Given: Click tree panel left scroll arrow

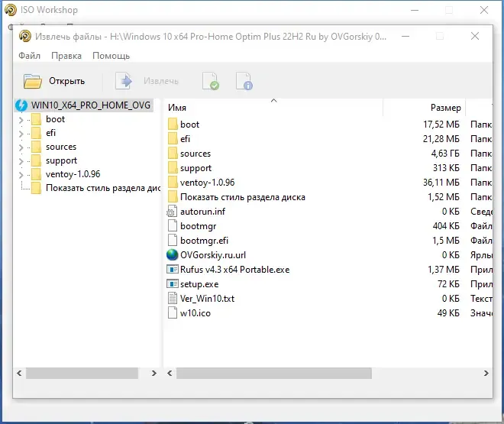Looking at the screenshot, I should [19, 374].
